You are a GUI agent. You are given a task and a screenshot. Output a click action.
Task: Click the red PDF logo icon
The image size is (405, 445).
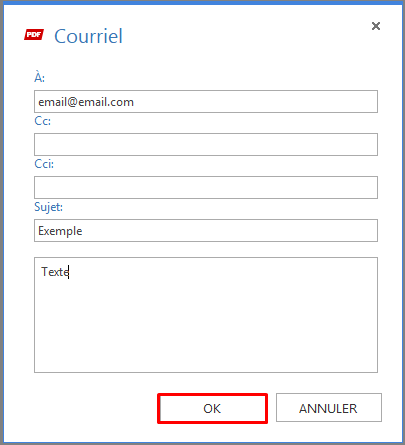click(34, 34)
